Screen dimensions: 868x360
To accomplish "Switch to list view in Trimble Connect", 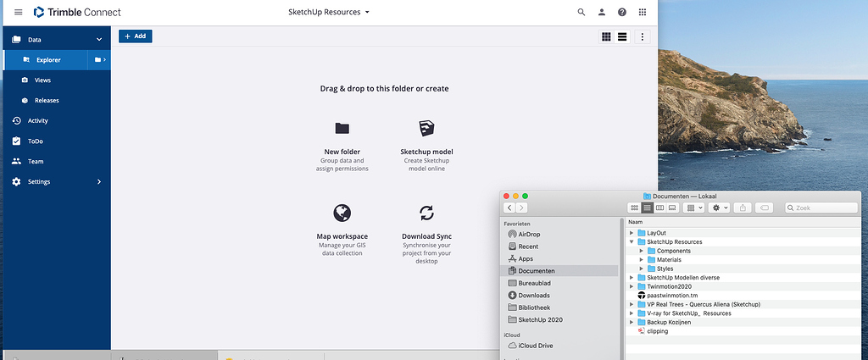I will 622,36.
